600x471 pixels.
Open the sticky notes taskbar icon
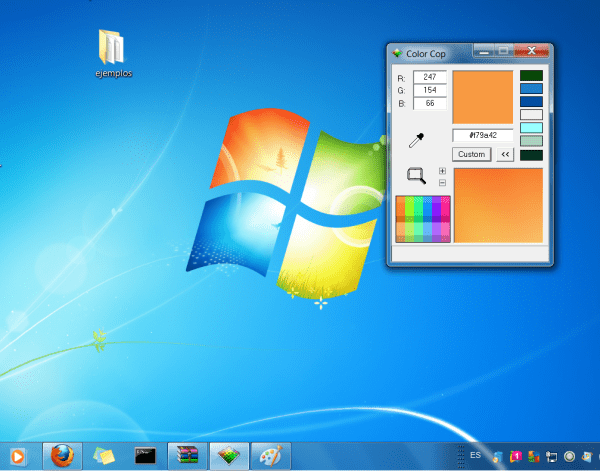click(104, 455)
